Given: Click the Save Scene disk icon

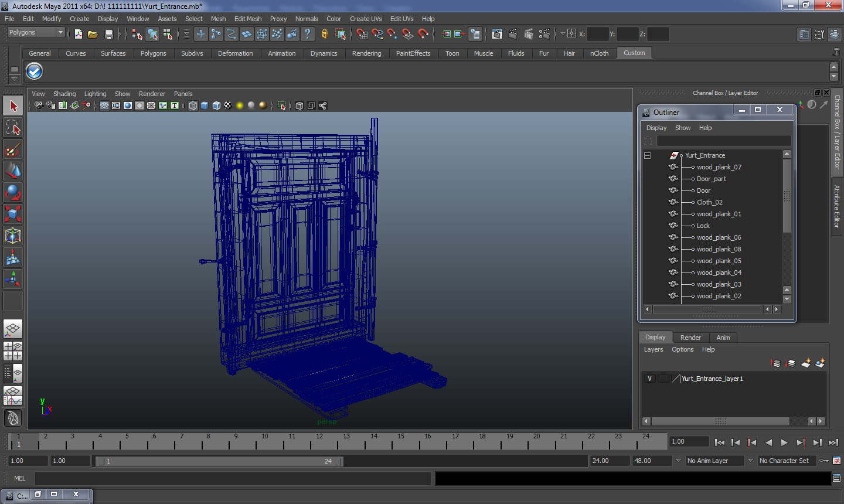Looking at the screenshot, I should [108, 34].
